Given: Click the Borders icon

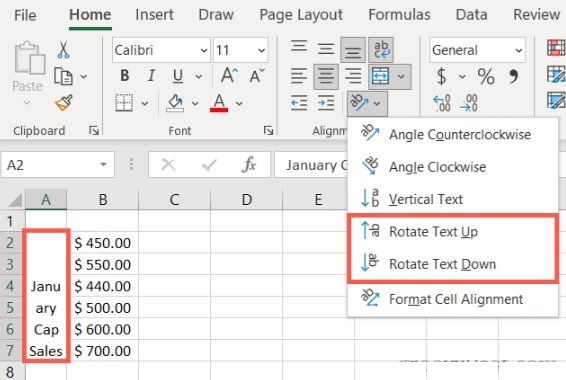Looking at the screenshot, I should point(124,103).
